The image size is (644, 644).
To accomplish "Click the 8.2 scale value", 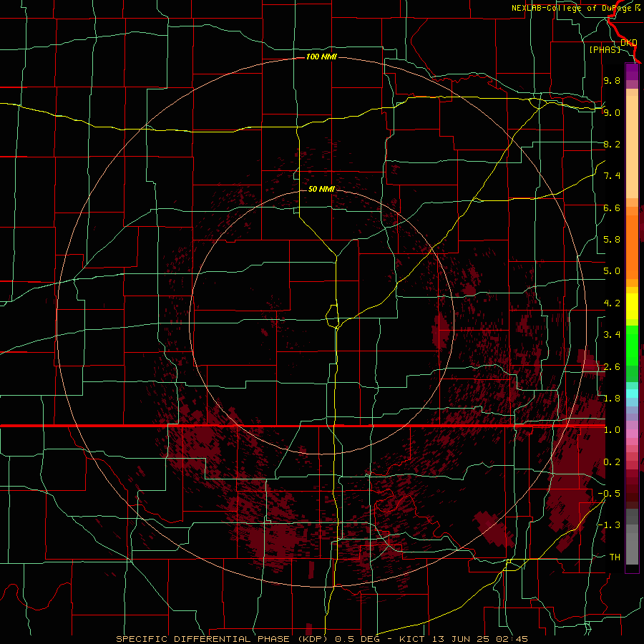I will [x=612, y=144].
